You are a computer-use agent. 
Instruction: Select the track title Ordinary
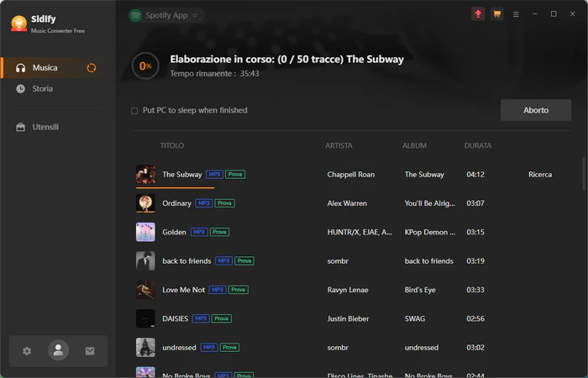(x=176, y=203)
